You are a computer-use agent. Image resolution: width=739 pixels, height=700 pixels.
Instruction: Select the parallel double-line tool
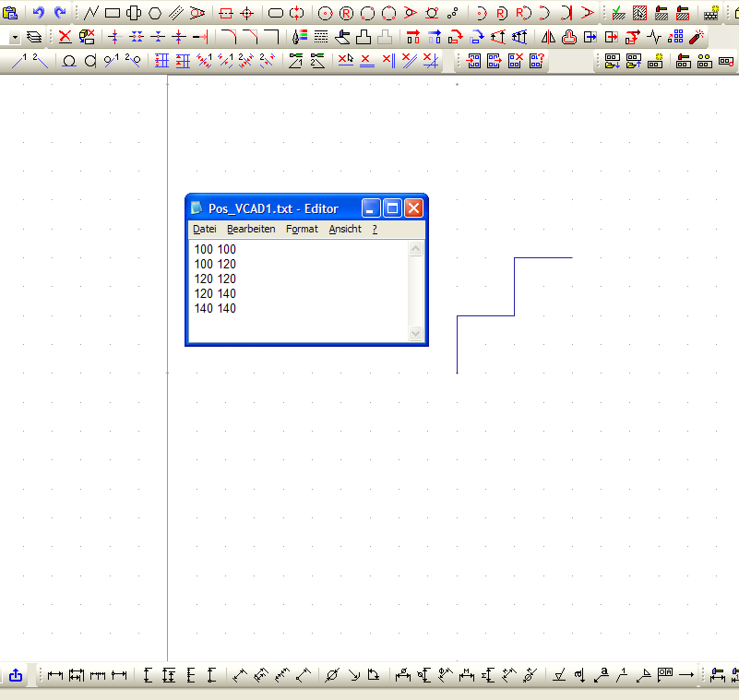coord(176,13)
